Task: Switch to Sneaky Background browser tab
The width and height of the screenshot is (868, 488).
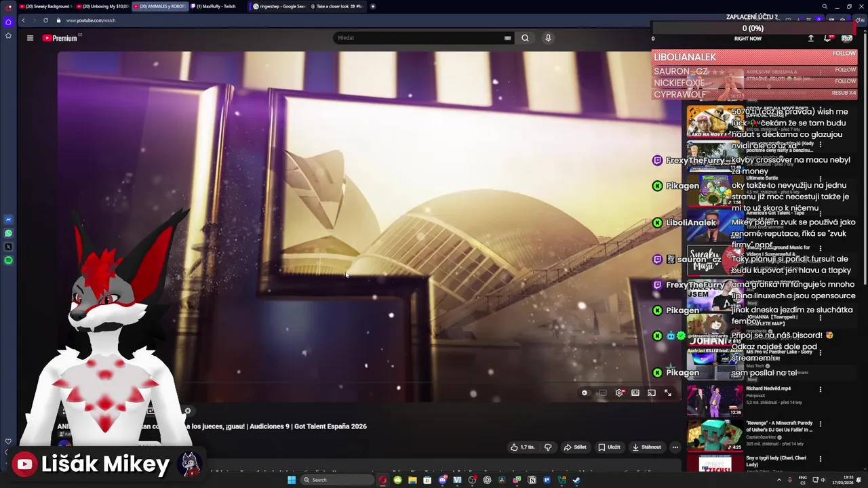Action: [47, 6]
